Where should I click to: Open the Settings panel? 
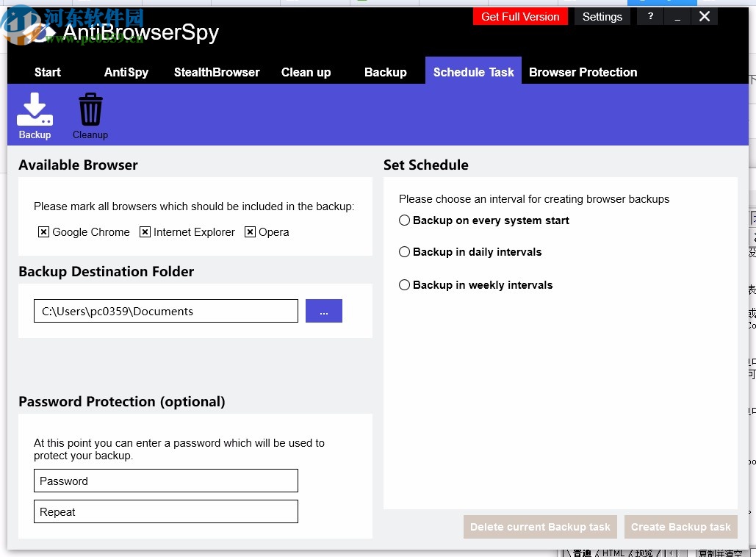click(602, 16)
